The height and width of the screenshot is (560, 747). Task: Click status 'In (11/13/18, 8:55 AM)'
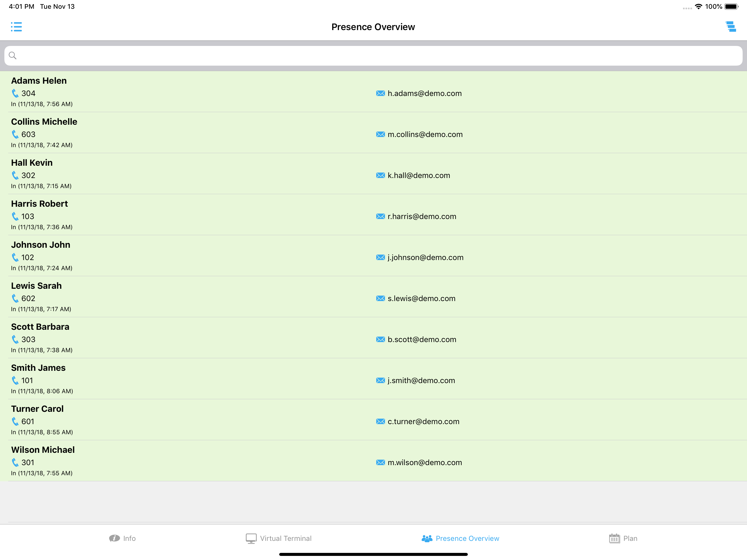42,432
